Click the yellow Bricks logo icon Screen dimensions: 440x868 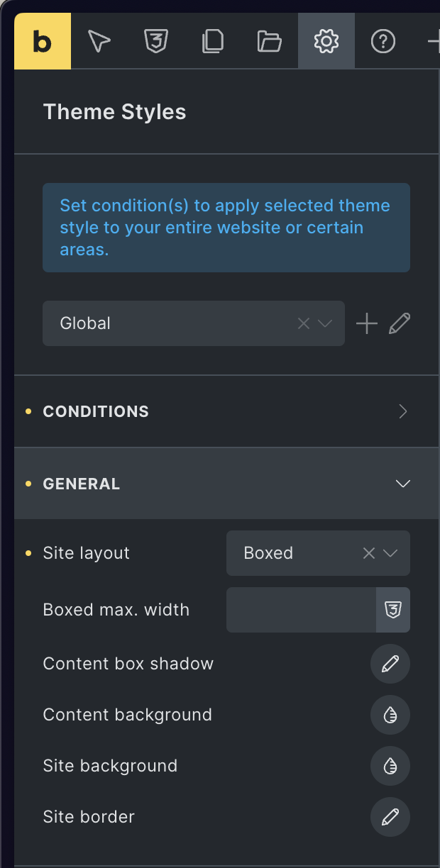(43, 41)
